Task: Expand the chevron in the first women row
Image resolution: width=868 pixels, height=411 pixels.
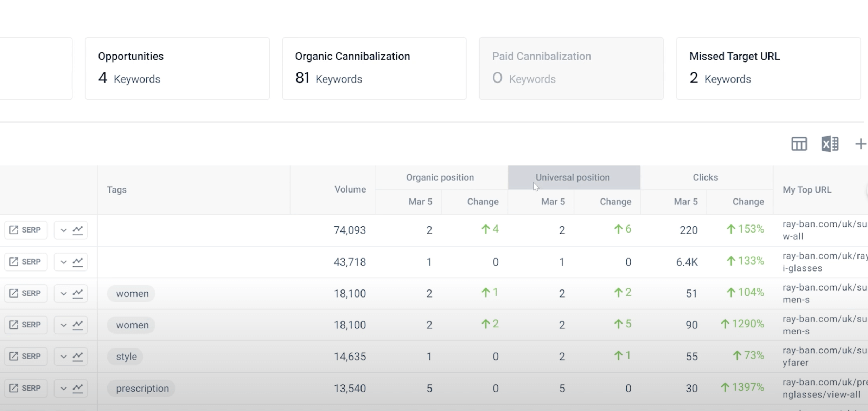Action: click(64, 293)
